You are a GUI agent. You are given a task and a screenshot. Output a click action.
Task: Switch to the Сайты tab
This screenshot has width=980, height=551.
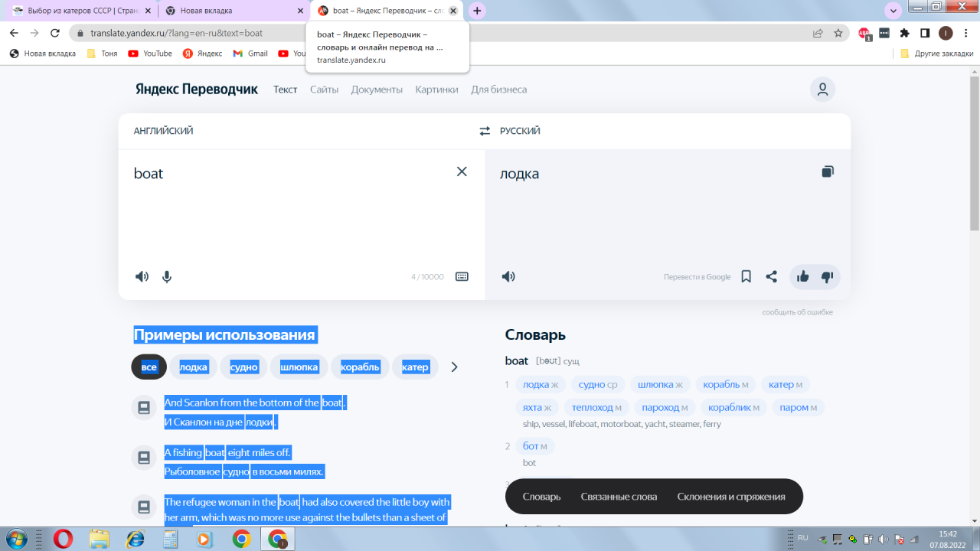click(x=324, y=90)
